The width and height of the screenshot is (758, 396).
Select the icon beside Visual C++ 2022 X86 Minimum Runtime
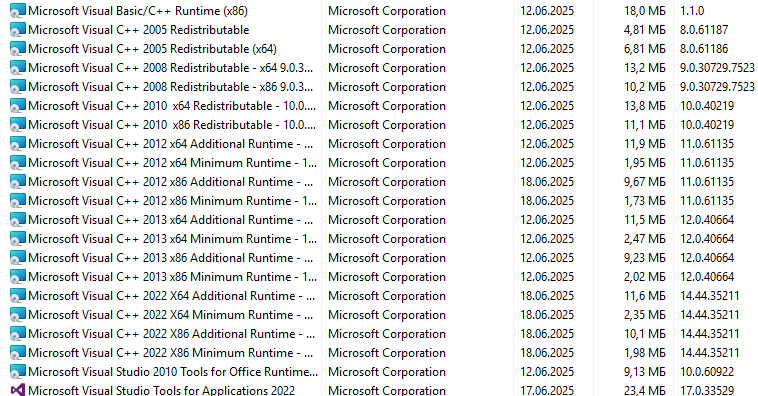[17, 353]
